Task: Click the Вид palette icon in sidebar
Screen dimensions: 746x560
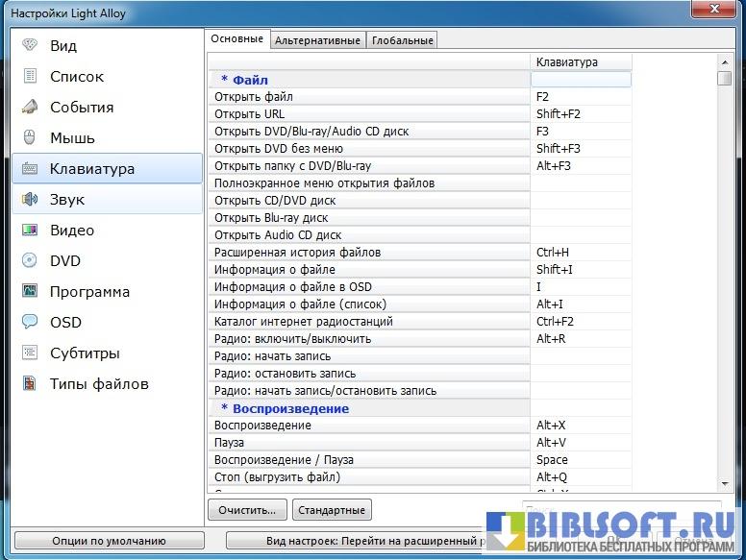Action: pos(31,45)
